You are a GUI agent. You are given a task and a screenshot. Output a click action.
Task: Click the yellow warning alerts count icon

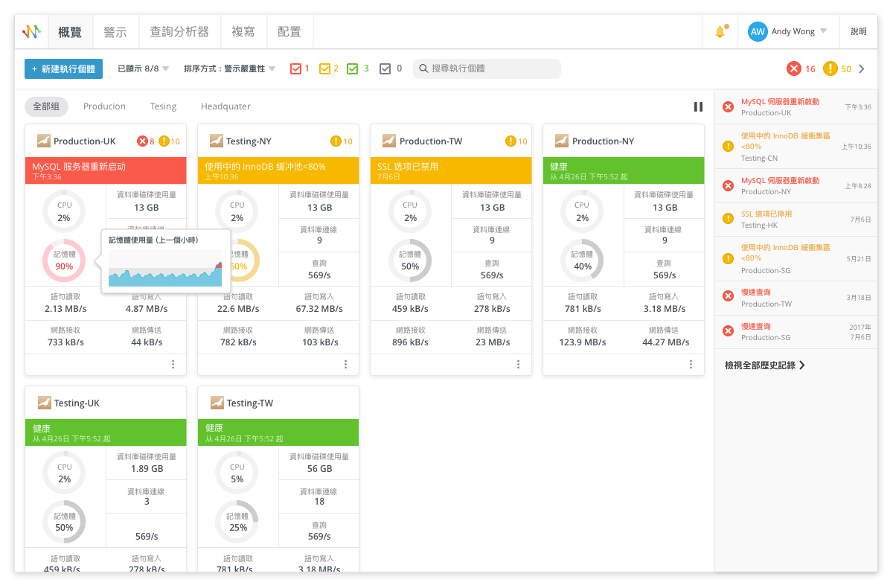(x=830, y=69)
